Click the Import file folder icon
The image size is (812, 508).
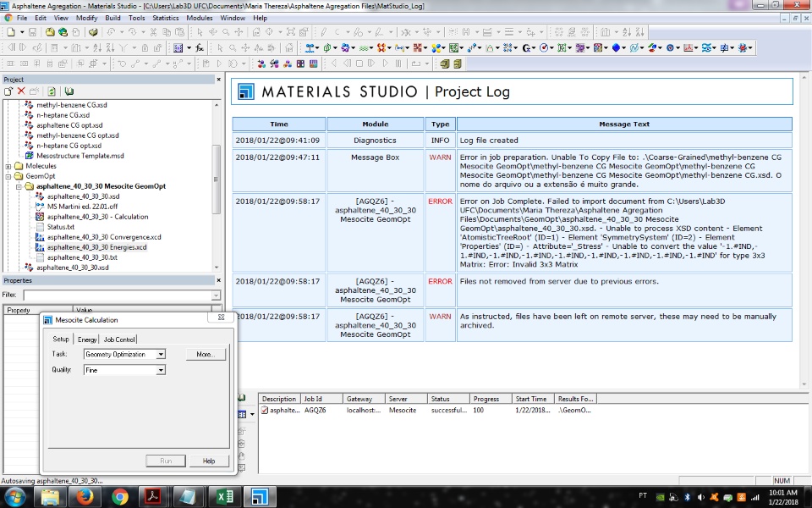pos(50,32)
